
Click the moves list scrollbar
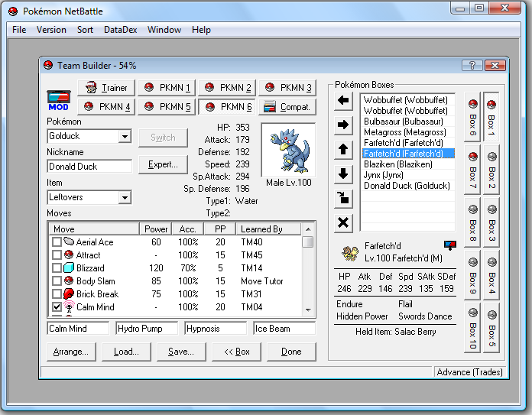click(x=308, y=275)
